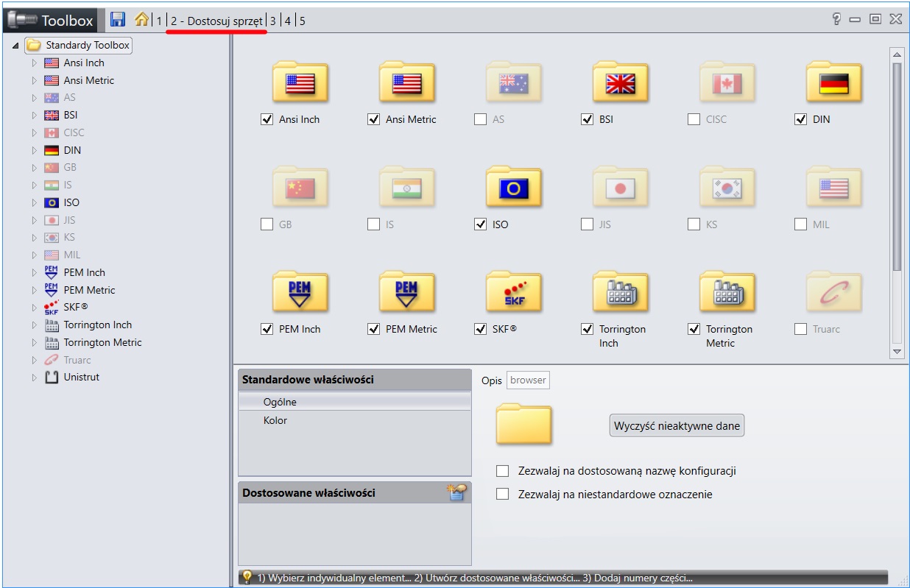The height and width of the screenshot is (588, 910).
Task: Open the Torrington Inch folder icon
Action: pos(621,292)
